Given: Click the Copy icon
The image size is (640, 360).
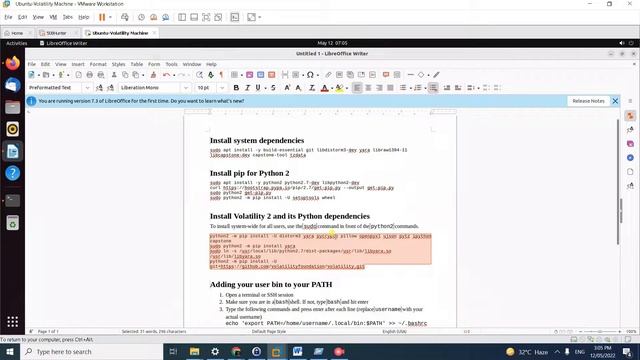Looking at the screenshot, I should pyautogui.click(x=125, y=75).
